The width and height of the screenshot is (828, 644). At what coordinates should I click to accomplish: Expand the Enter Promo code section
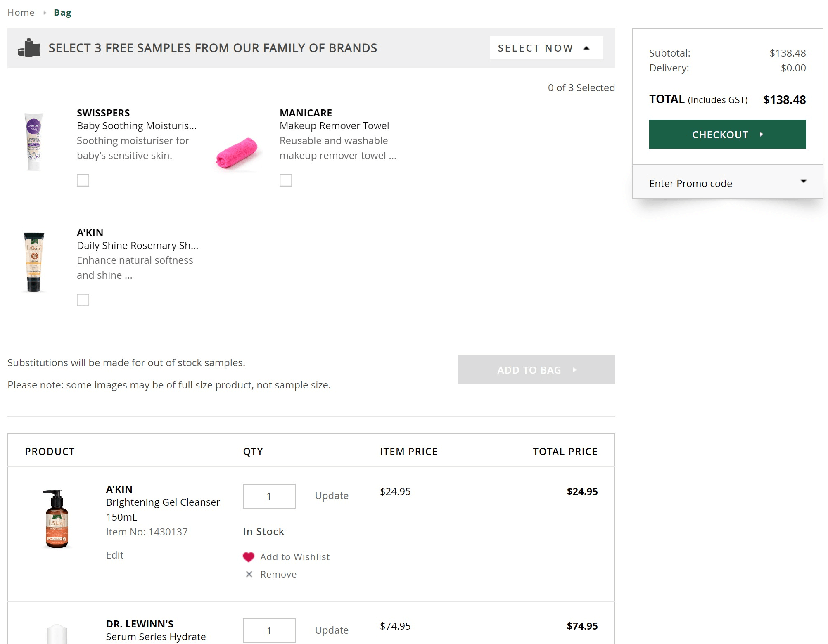(x=690, y=183)
